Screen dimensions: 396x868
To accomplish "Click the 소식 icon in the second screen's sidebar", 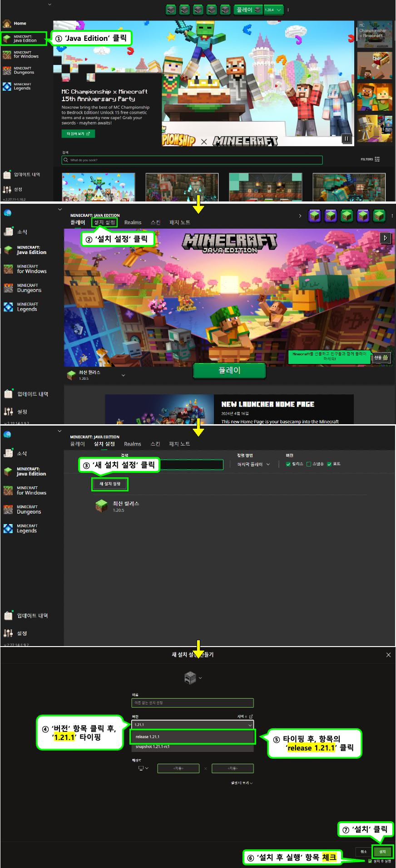I will click(x=8, y=231).
